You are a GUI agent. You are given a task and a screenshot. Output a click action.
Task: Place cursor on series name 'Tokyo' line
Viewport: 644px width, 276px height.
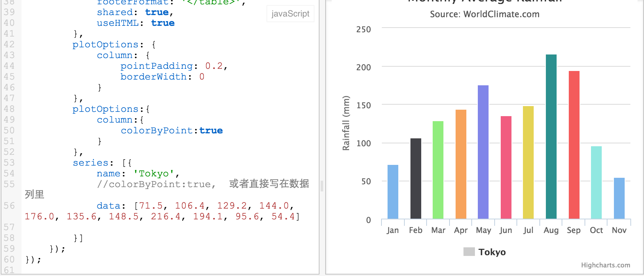(x=138, y=173)
